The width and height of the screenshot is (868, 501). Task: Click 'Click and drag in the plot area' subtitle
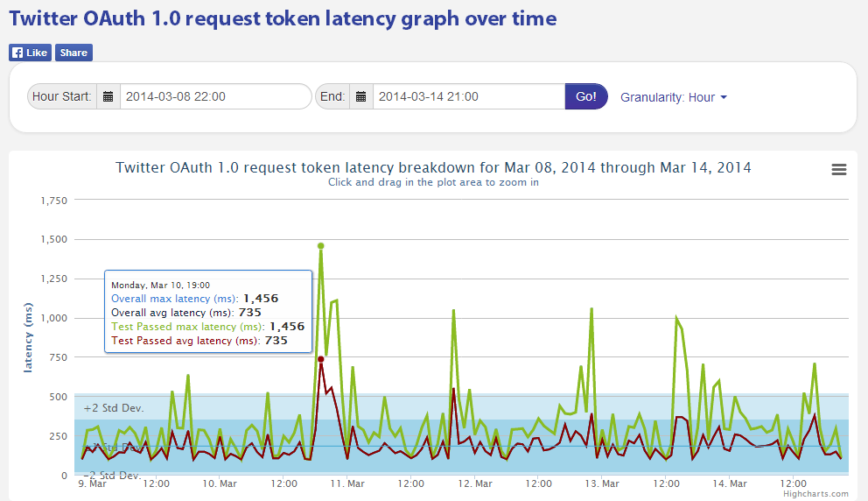pyautogui.click(x=433, y=182)
